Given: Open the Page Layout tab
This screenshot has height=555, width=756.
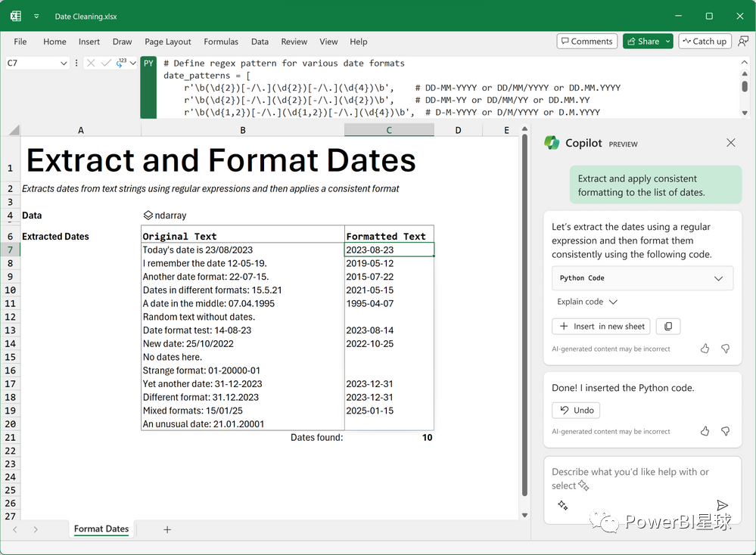Looking at the screenshot, I should (168, 42).
